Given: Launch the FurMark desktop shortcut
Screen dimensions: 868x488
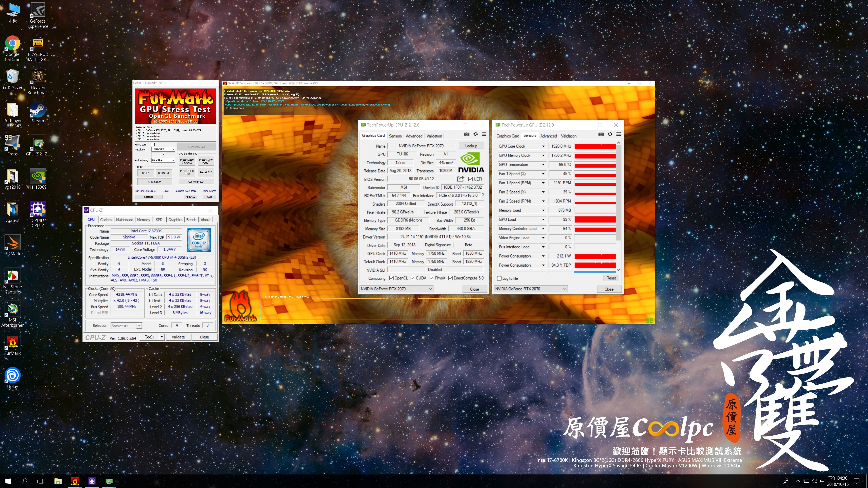Looking at the screenshot, I should (x=12, y=345).
